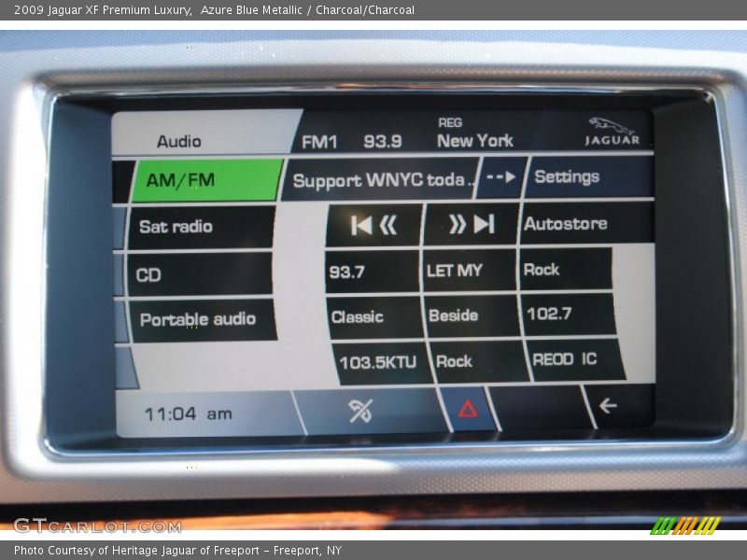The image size is (747, 560).
Task: Tune to preset 93.7
Action: pos(372,272)
